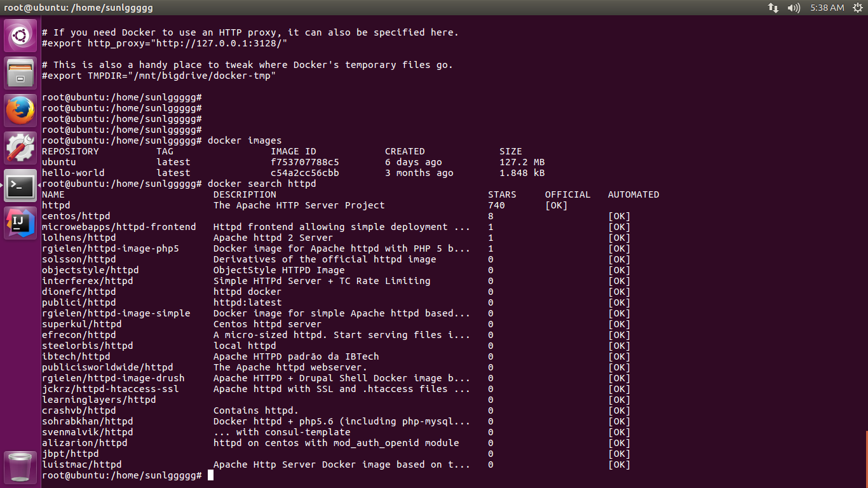Click the OFFICIAL column header
The width and height of the screenshot is (868, 488).
pos(568,194)
